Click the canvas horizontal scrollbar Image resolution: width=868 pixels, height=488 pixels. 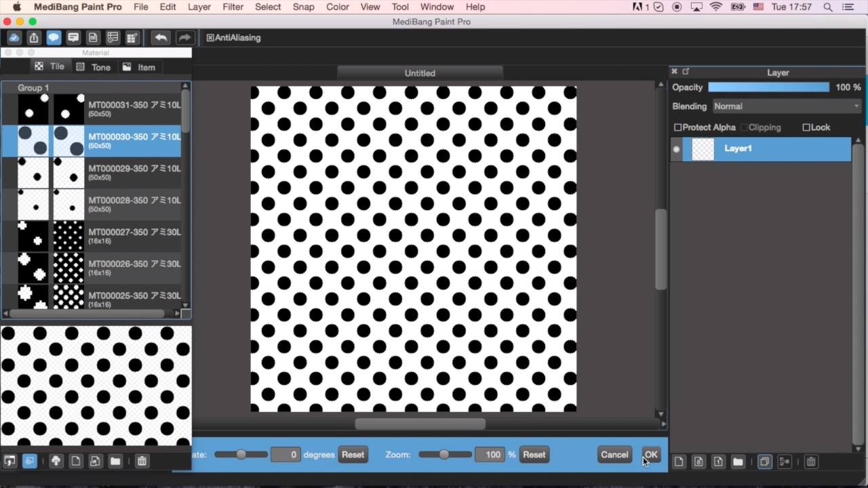[420, 424]
